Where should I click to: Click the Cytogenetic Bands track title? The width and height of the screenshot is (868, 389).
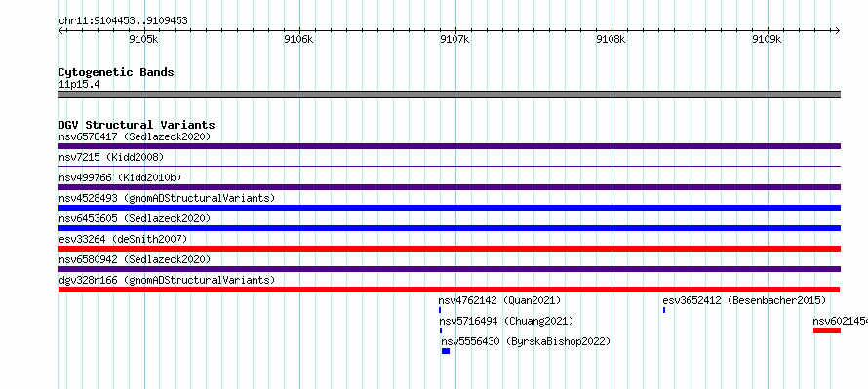[116, 72]
